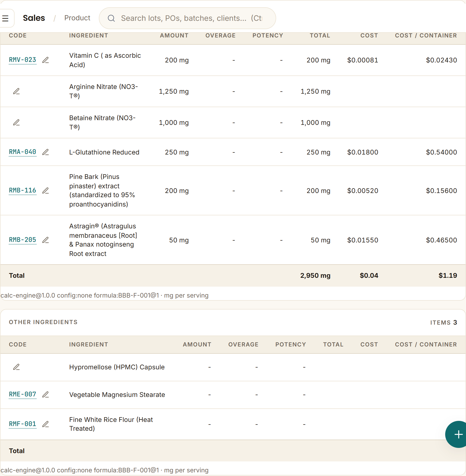This screenshot has height=476, width=466.
Task: Open code link RMF-001
Action: tap(23, 424)
